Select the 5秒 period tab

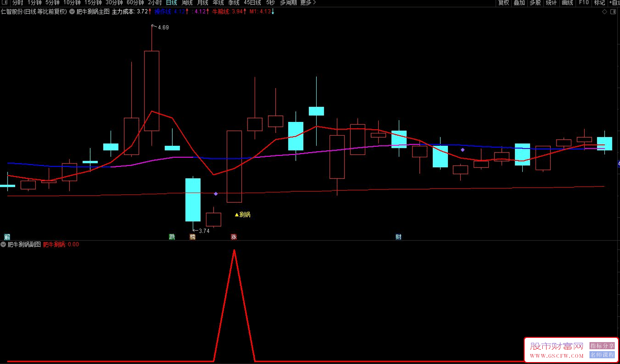(x=270, y=2)
